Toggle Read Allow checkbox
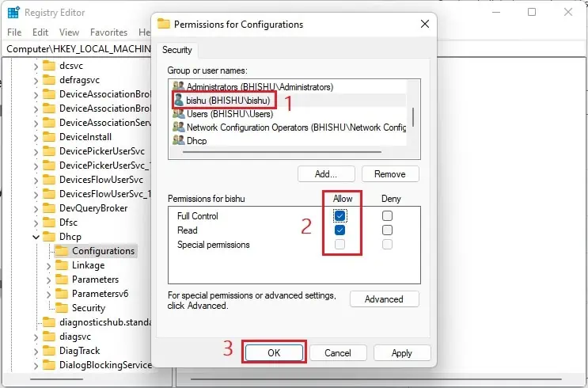The image size is (588, 388). point(340,230)
